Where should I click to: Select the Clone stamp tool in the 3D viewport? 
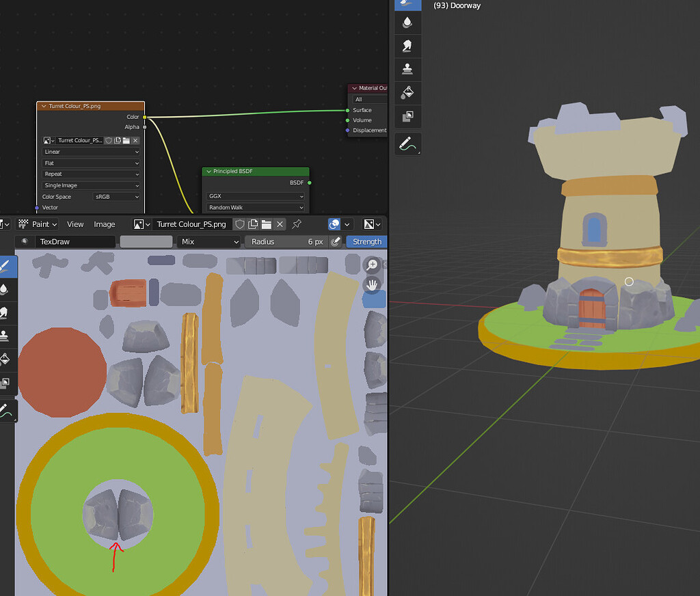[407, 69]
